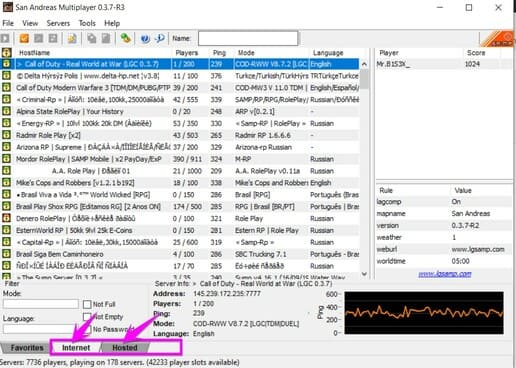Switch to the Hosted tab
The image size is (516, 368).
click(125, 348)
